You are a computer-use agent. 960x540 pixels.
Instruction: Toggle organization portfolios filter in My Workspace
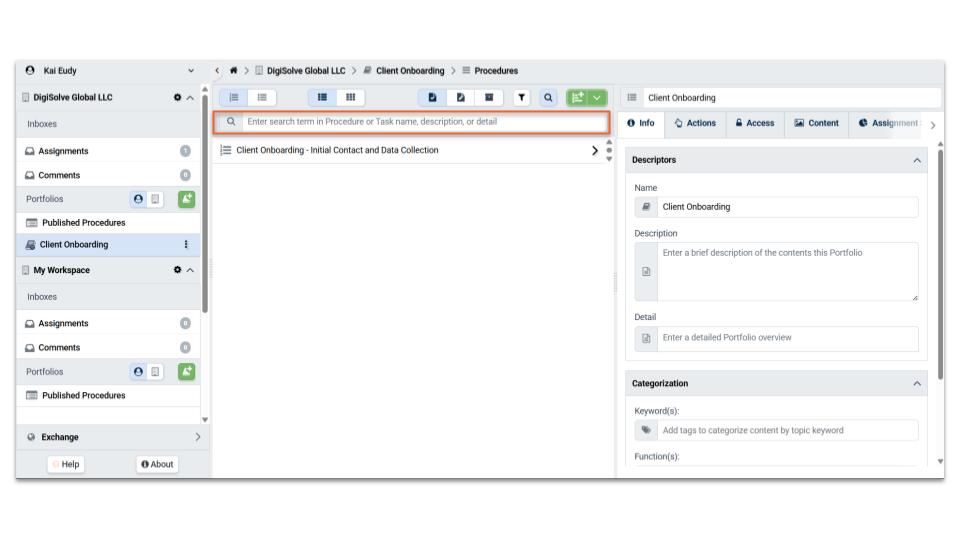156,372
